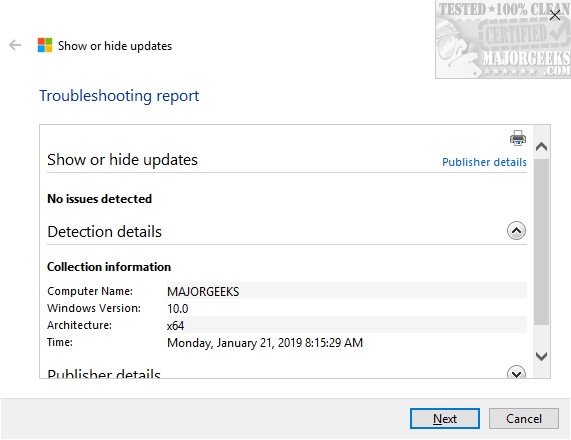Click the report time stamp value
Image resolution: width=571 pixels, height=440 pixels.
click(x=265, y=343)
